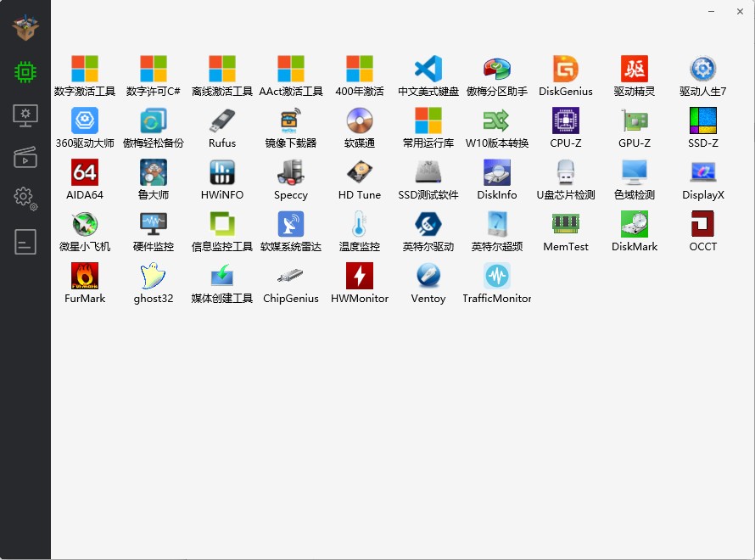Open 常用运行库 installer
The height and width of the screenshot is (560, 755).
[428, 128]
